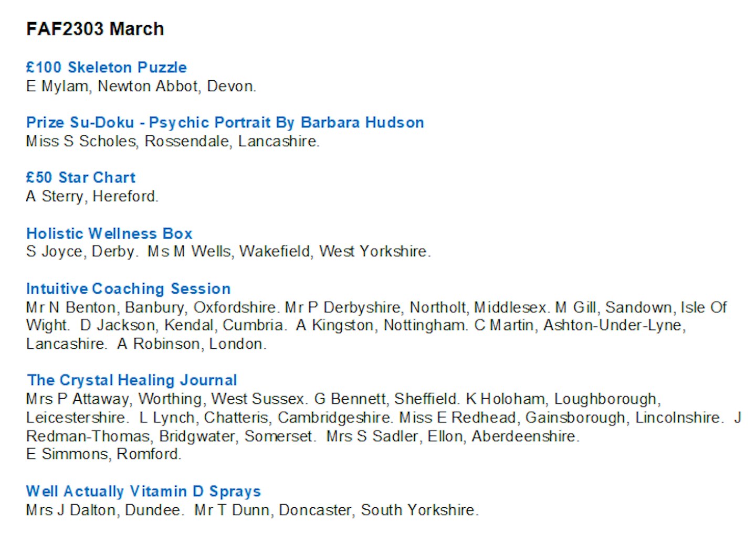Select the £50 Star Chart heading
This screenshot has height=534, width=756.
point(81,177)
